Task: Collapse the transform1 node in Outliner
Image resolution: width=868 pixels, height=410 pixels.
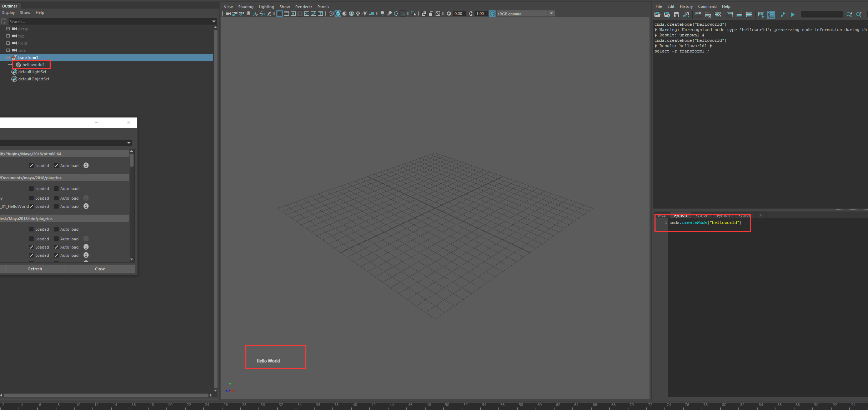Action: tap(8, 57)
